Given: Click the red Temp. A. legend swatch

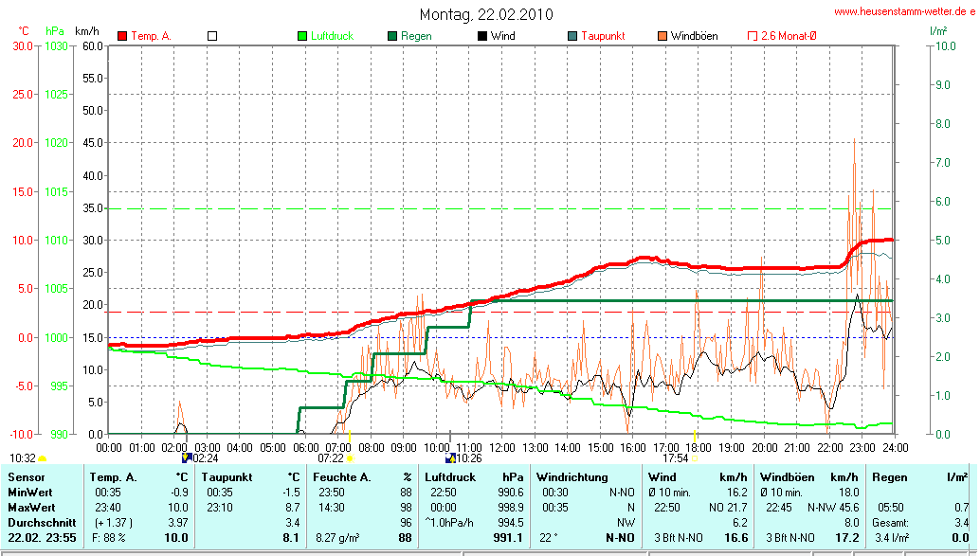Looking at the screenshot, I should coord(122,36).
